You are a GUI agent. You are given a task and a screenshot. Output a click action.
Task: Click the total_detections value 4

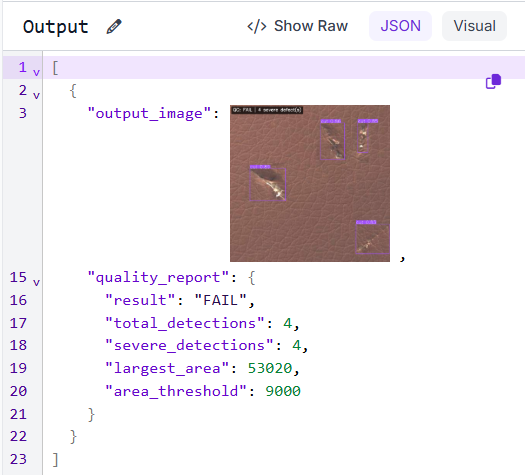coord(287,323)
